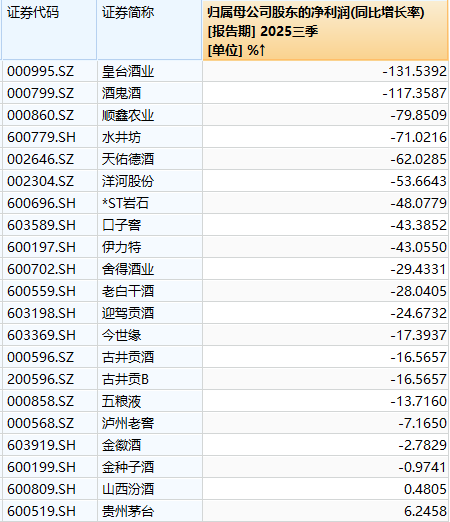
Task: Select name cell 老白干酒
Action: pos(150,291)
